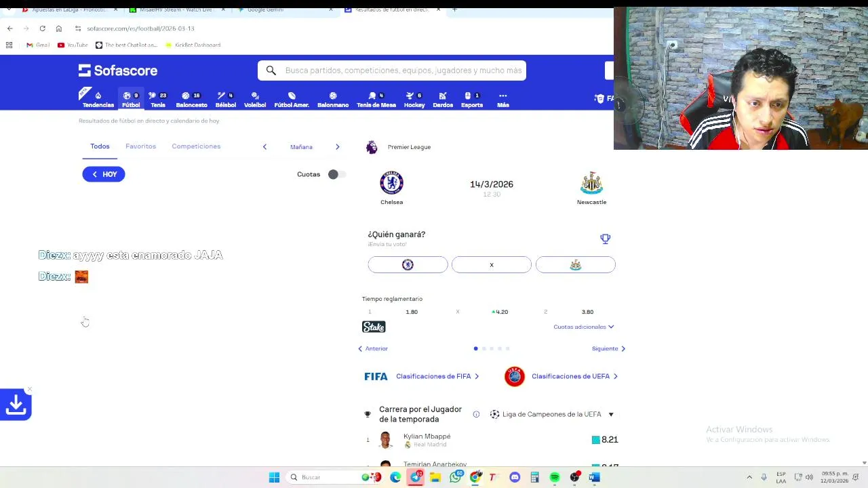Click the blue download icon
868x488 pixels.
coord(16,405)
